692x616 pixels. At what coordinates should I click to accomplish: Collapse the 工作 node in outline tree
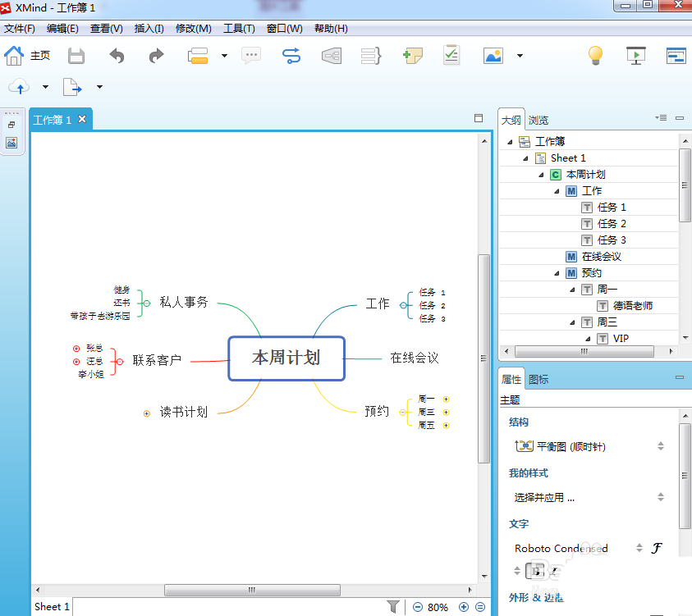click(557, 191)
